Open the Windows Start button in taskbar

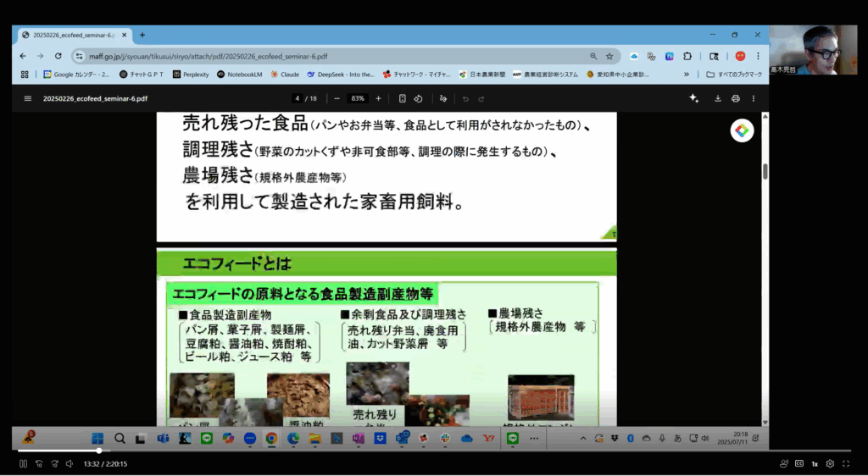click(97, 439)
